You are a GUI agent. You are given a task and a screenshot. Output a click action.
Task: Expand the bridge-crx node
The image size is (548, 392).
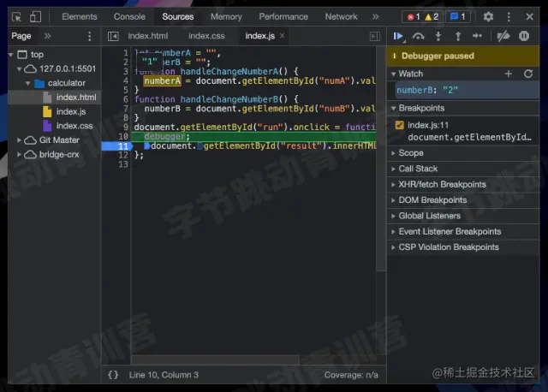pyautogui.click(x=19, y=154)
